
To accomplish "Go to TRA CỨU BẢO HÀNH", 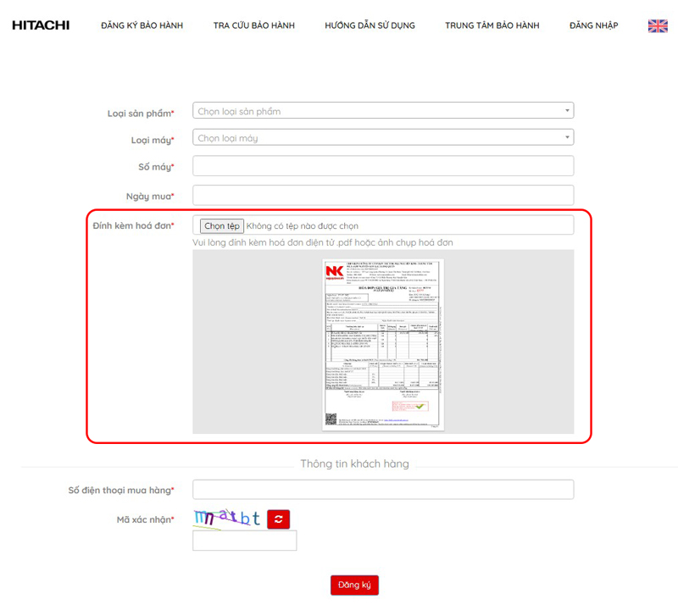I will pyautogui.click(x=253, y=25).
